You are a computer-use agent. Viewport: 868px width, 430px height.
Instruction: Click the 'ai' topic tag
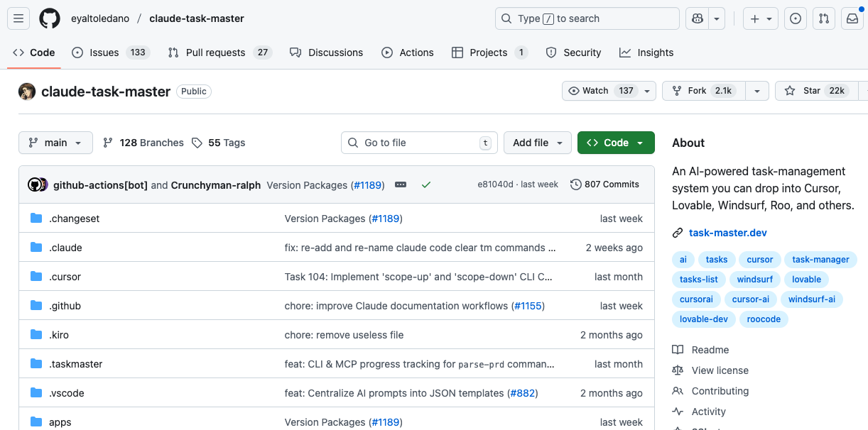[x=683, y=260]
